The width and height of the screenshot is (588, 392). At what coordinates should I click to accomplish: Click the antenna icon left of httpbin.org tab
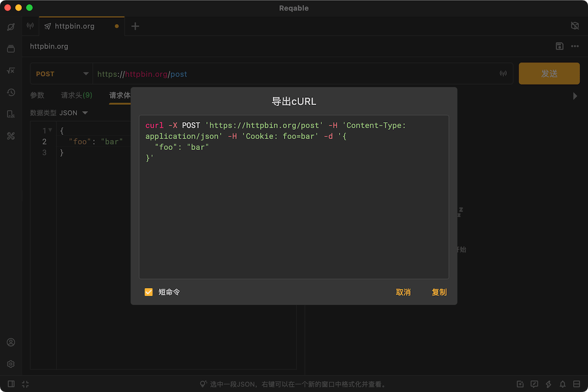pos(30,26)
